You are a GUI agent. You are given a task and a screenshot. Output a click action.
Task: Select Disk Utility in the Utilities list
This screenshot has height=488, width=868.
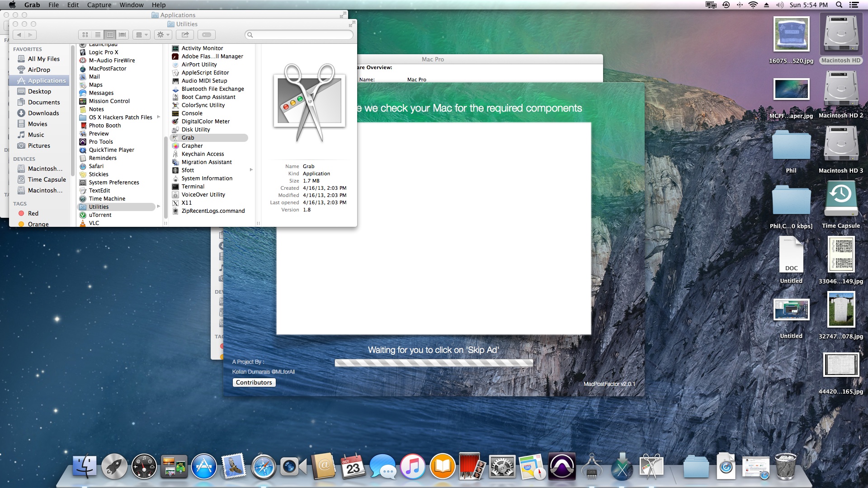195,129
